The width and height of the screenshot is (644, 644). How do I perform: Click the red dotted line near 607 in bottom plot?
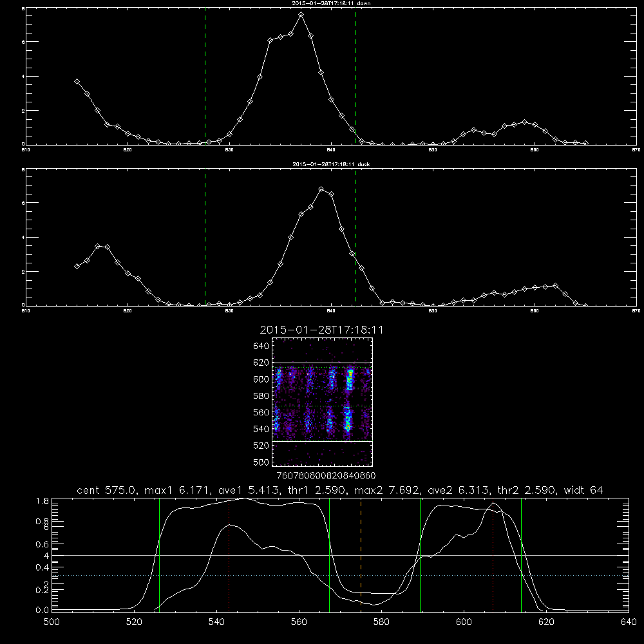[493, 555]
